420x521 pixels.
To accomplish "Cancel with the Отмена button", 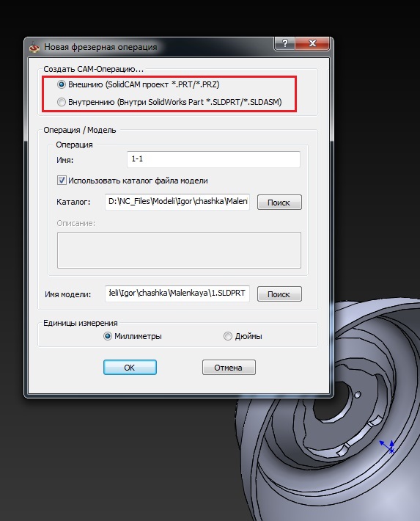I will pos(229,368).
